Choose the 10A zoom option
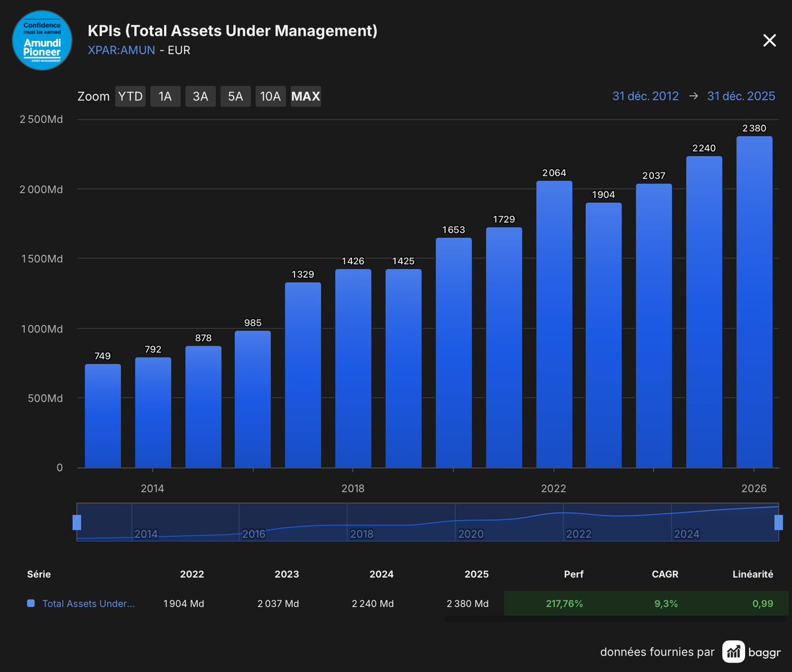Viewport: 792px width, 672px height. (x=270, y=96)
